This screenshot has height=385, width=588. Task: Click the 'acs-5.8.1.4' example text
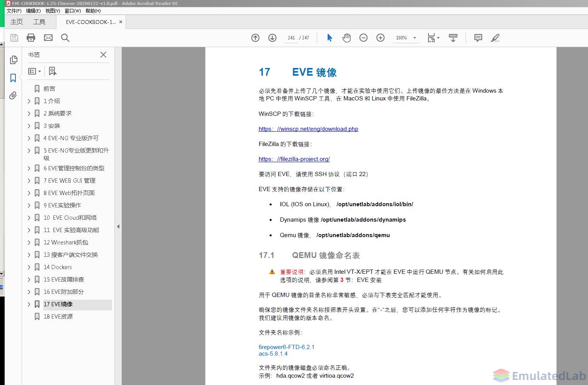tap(273, 354)
